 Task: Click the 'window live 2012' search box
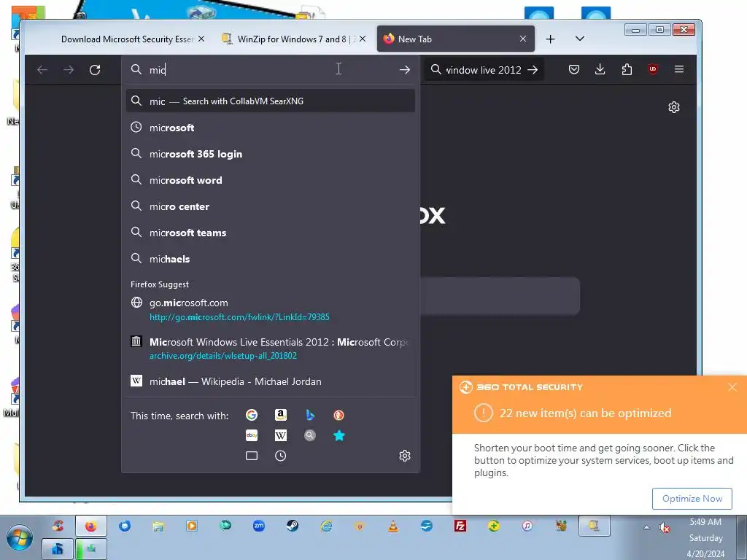[x=484, y=70]
